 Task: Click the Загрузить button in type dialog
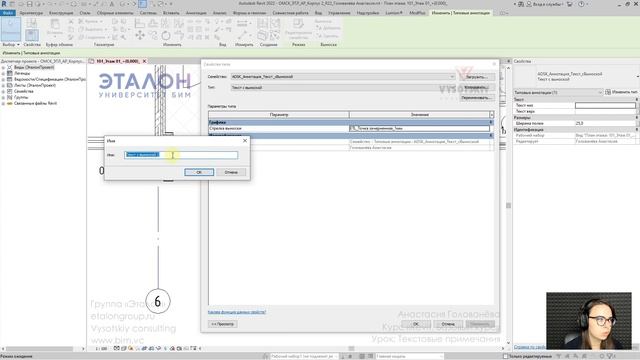pyautogui.click(x=477, y=77)
